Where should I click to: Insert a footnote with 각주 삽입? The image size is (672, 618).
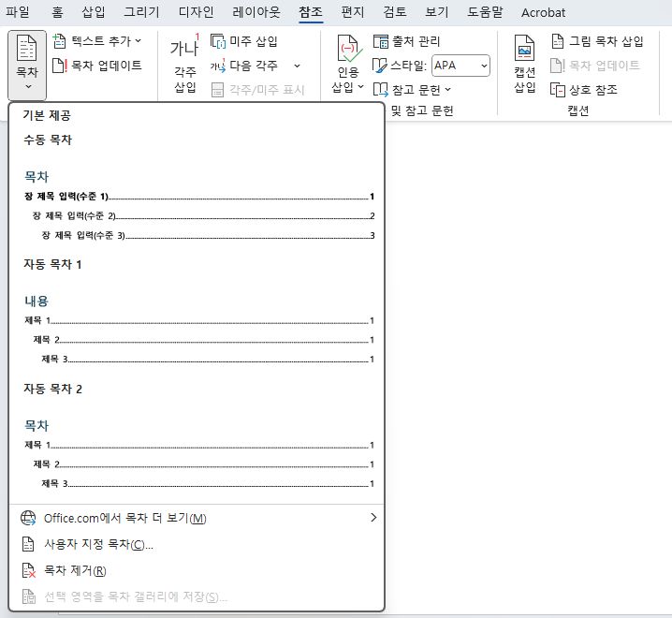coord(184,65)
